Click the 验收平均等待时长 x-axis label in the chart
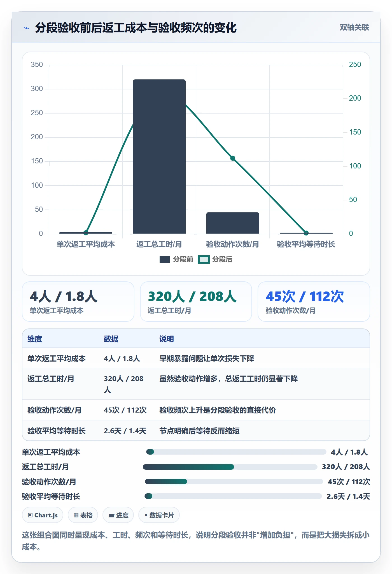 306,244
